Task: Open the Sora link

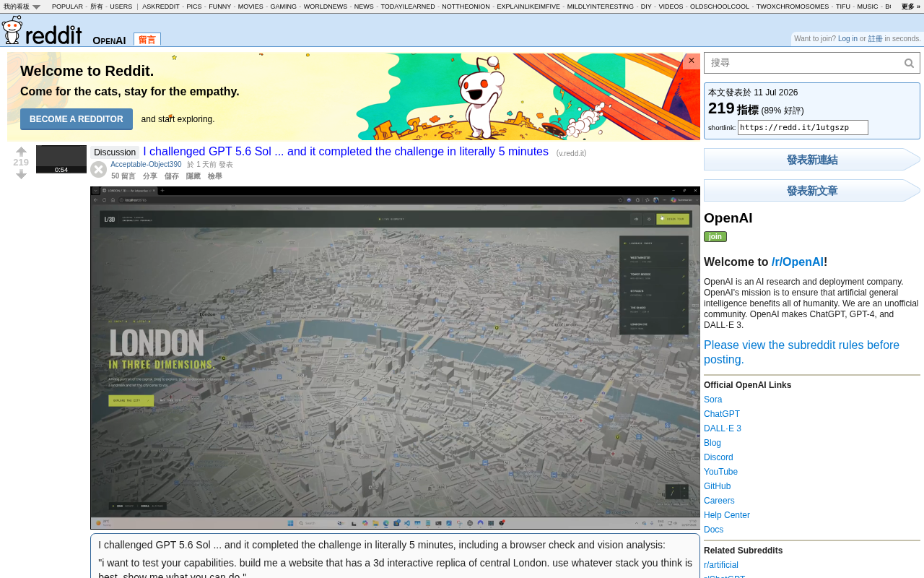Action: click(713, 400)
